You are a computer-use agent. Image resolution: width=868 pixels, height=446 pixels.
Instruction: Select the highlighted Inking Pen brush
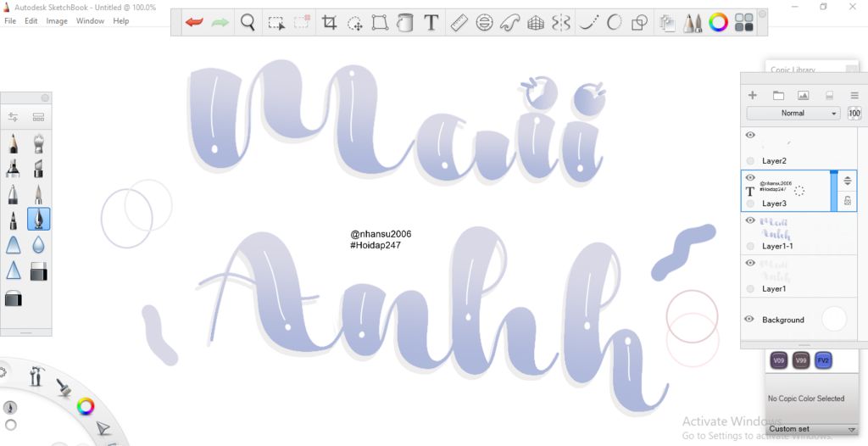coord(38,219)
